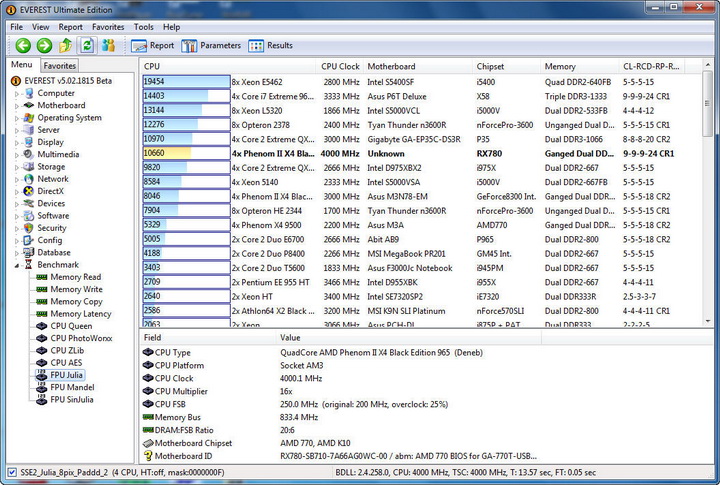
Task: Open the CPU PhotoWorxx benchmark icon
Action: [x=42, y=338]
